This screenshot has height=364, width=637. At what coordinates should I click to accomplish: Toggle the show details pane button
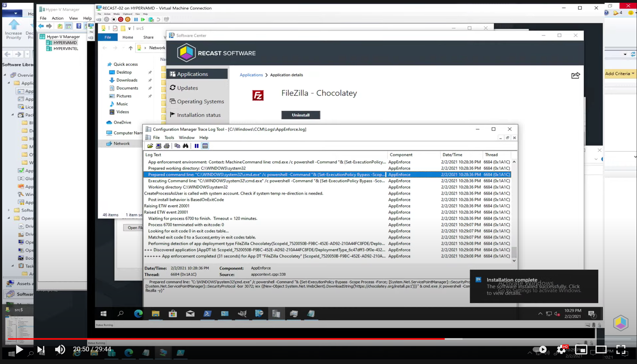coord(205,146)
